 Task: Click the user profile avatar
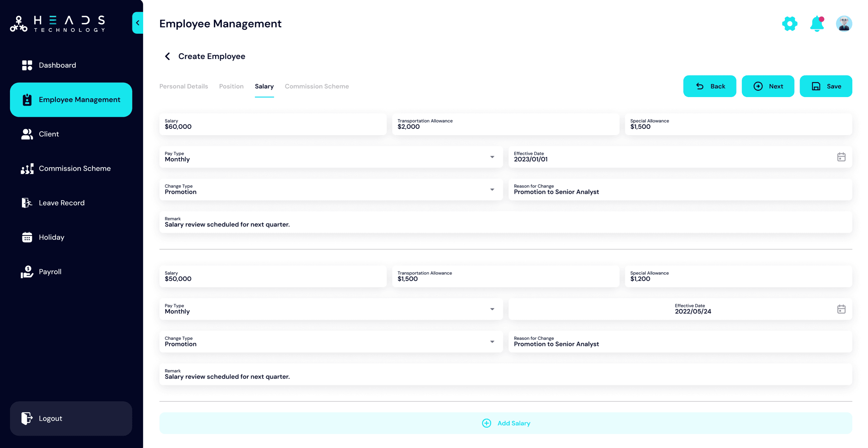844,23
